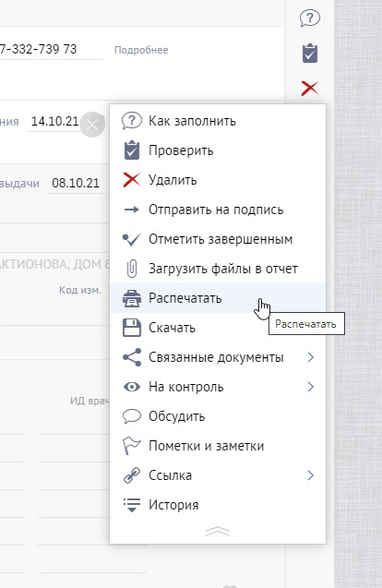Open История menu entry

[x=218, y=505]
